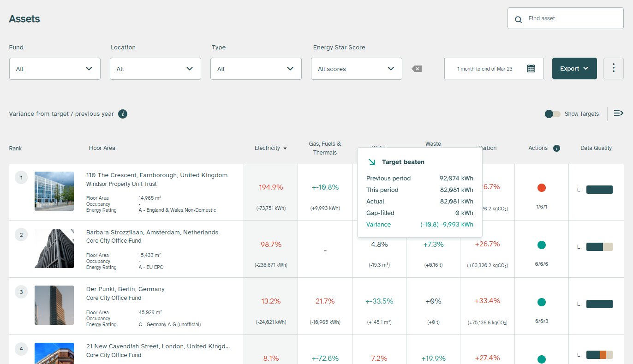Toggle the Show Targets switch

coord(552,114)
